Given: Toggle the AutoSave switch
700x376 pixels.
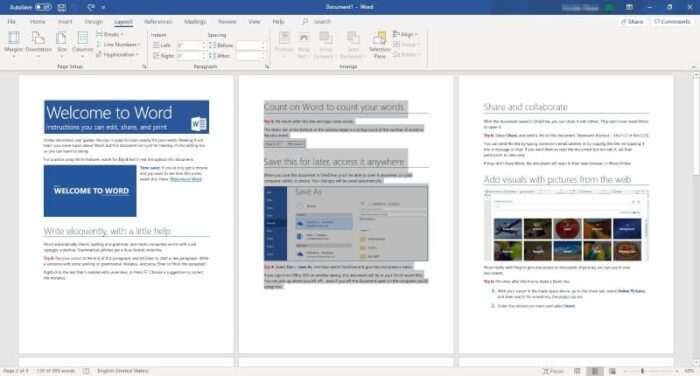Looking at the screenshot, I should click(43, 7).
